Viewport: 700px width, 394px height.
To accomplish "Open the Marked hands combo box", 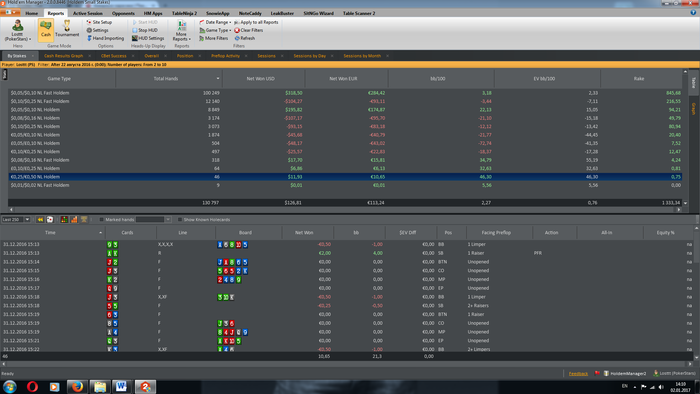I will pos(153,220).
